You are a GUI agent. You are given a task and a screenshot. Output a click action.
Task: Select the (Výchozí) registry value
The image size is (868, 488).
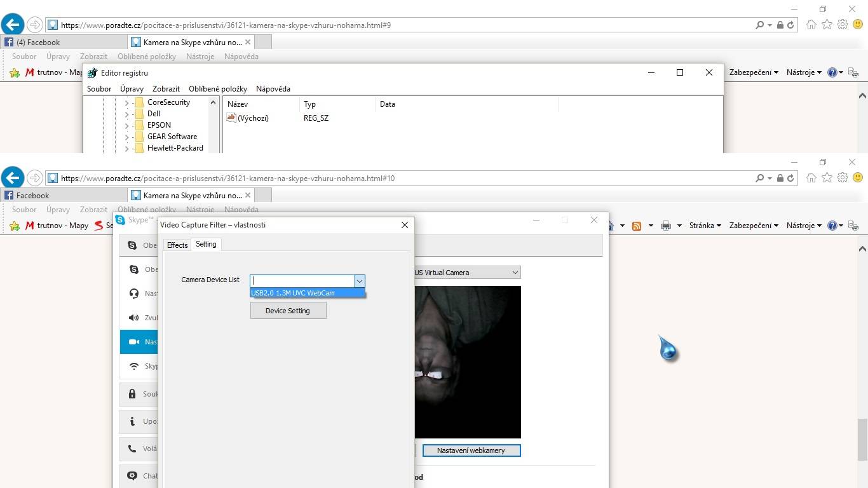click(253, 118)
